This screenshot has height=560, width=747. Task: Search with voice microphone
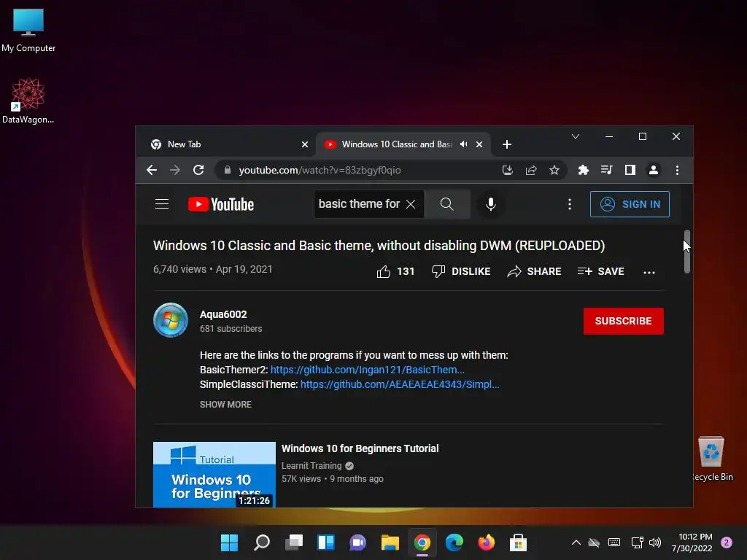(491, 204)
